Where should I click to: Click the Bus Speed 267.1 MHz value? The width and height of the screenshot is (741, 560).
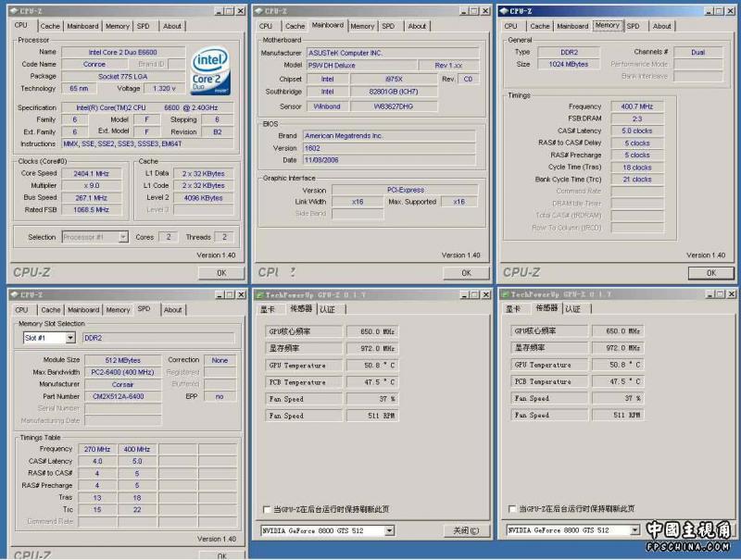coord(91,198)
